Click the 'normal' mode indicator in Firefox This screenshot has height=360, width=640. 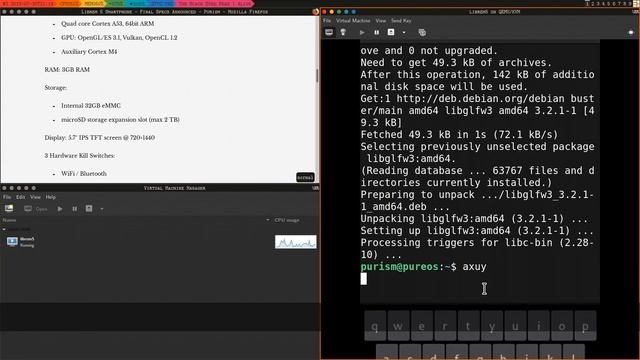[305, 178]
